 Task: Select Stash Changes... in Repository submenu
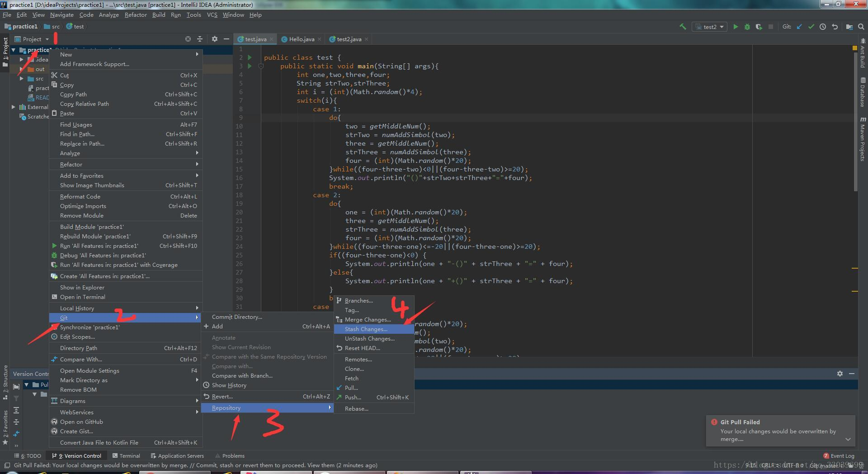[366, 329]
